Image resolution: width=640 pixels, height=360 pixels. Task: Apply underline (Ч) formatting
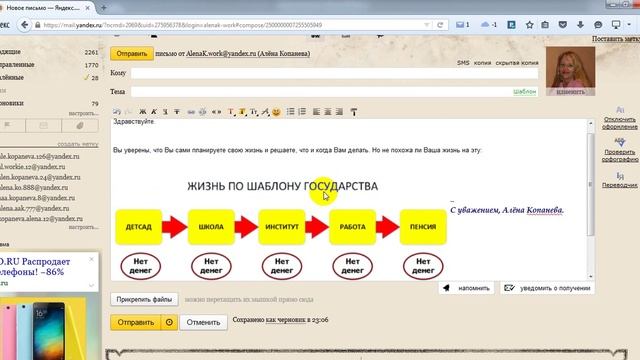[x=165, y=111]
